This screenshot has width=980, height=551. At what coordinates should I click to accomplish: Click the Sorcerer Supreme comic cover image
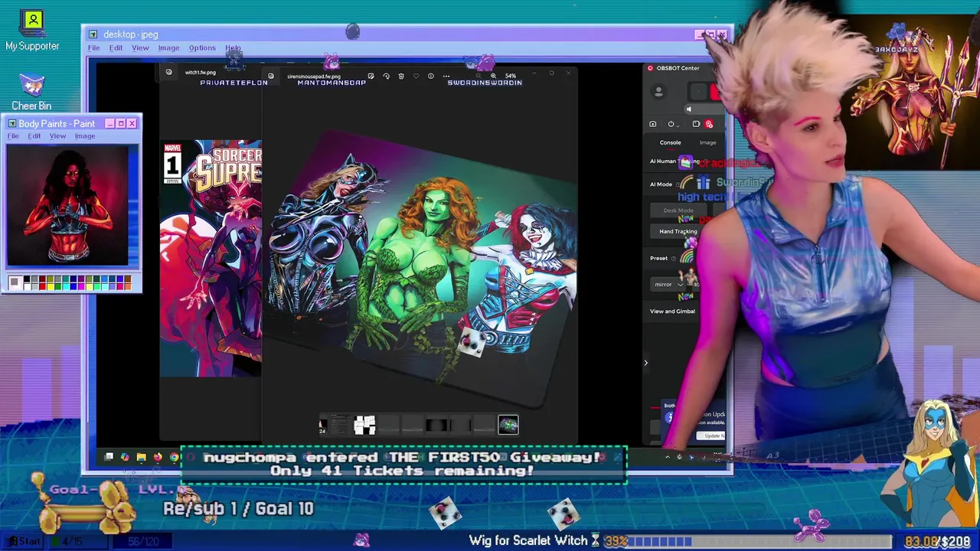click(x=211, y=258)
